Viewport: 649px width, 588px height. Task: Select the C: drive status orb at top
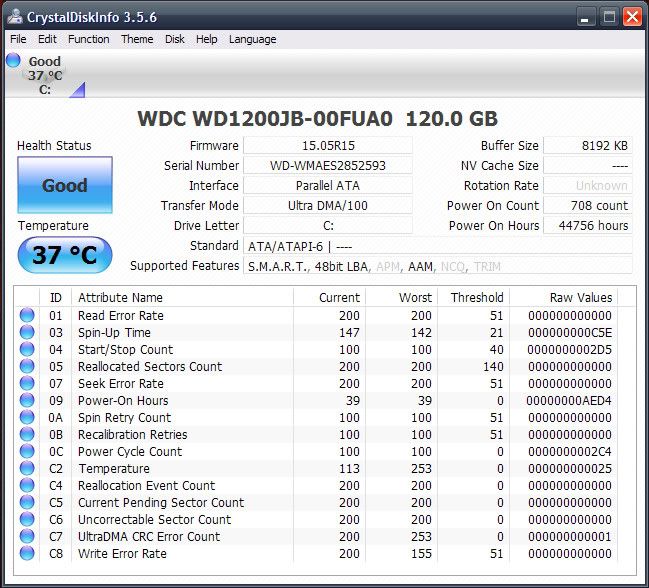tap(13, 60)
